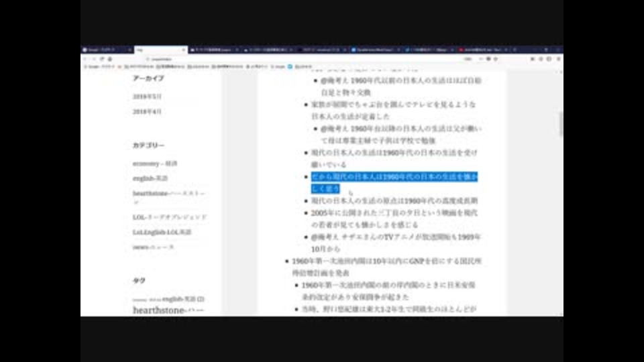Select the currently active blog tab
The height and width of the screenshot is (362, 644).
tap(161, 50)
